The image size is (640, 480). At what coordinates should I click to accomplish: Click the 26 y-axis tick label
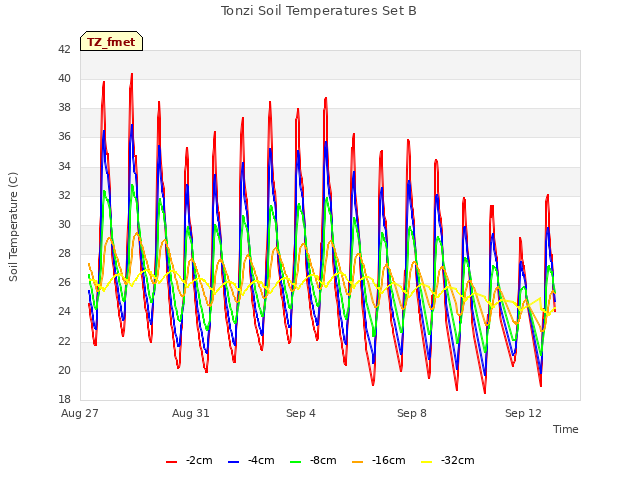point(64,282)
